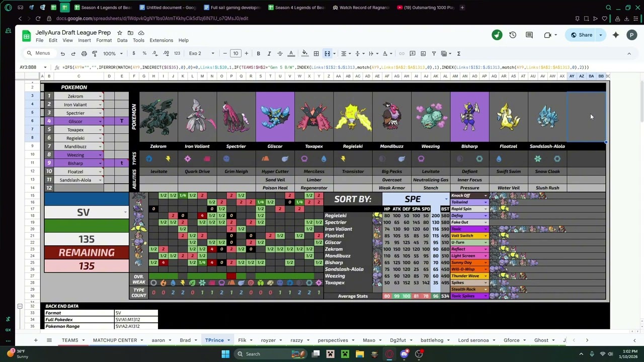Click the Insert chart icon
This screenshot has height=362, width=644.
pyautogui.click(x=423, y=53)
